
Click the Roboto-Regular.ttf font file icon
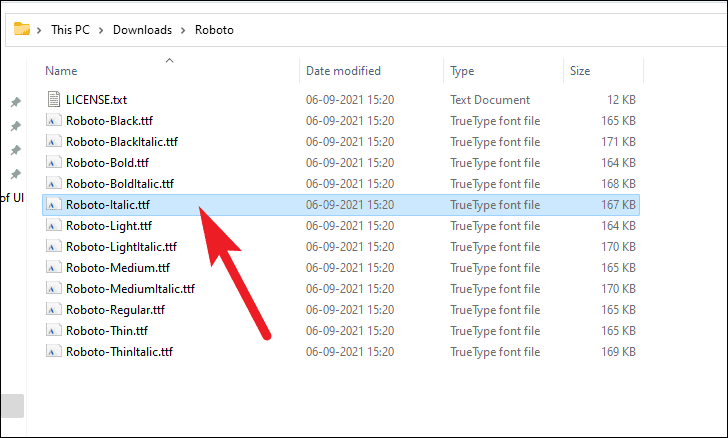(54, 309)
